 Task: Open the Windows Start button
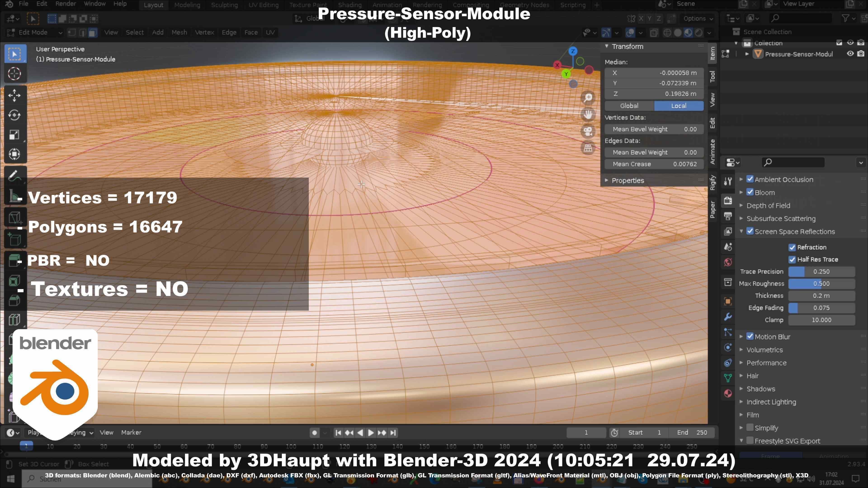[x=10, y=479]
